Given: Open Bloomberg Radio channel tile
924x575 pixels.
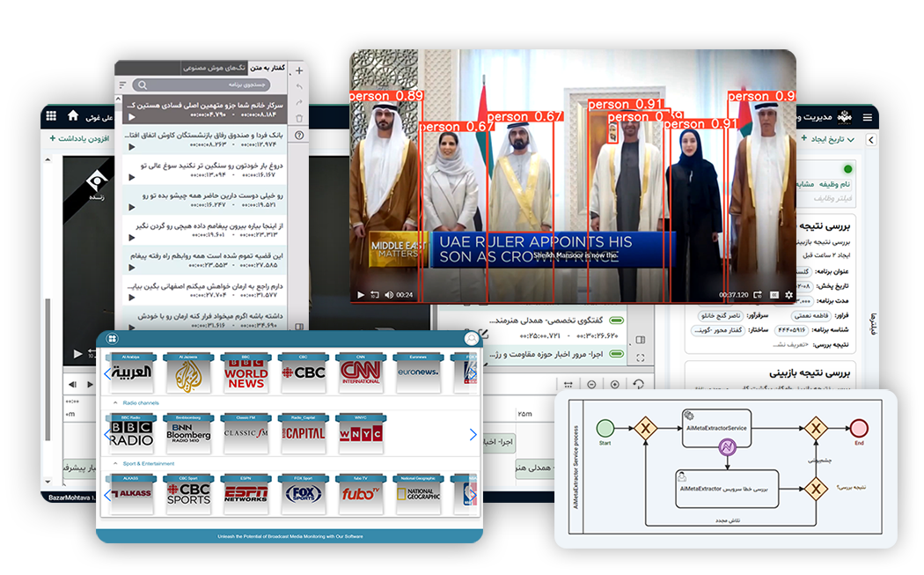Looking at the screenshot, I should (x=188, y=434).
